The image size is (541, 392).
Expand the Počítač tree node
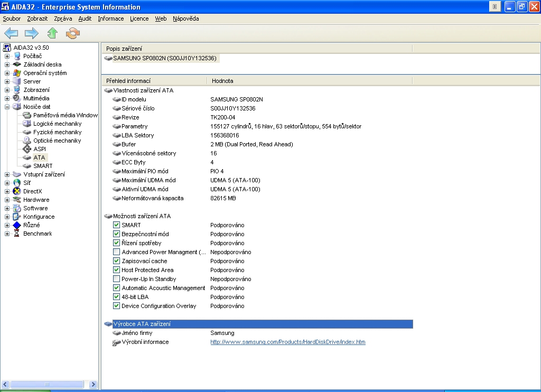click(x=7, y=56)
